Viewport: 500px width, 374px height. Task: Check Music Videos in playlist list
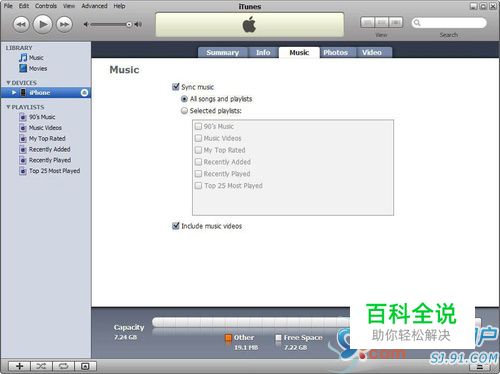(198, 138)
